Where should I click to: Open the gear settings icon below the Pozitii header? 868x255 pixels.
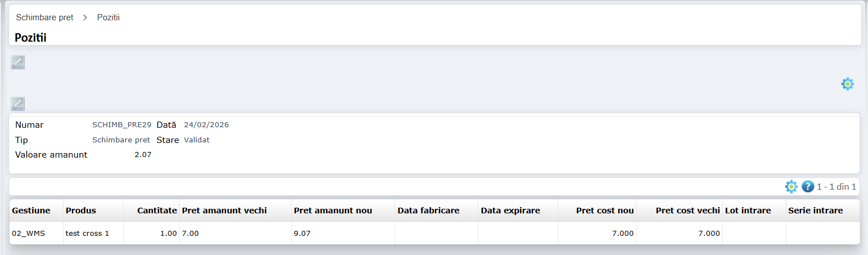point(847,84)
